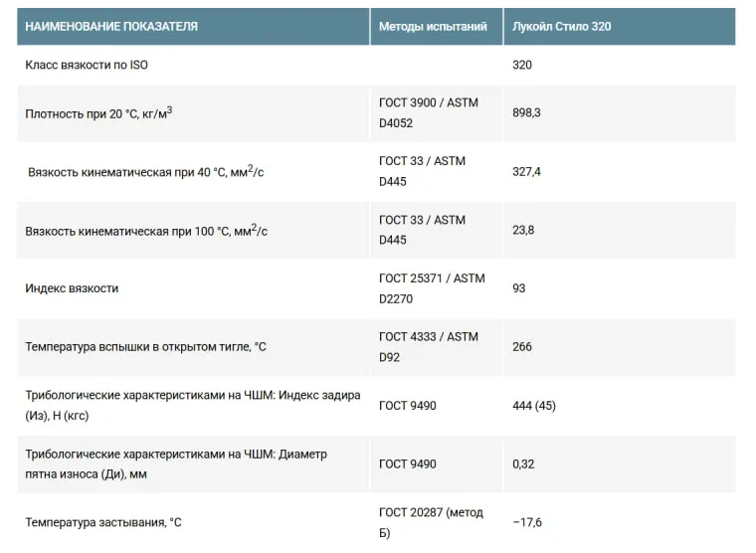Click the viscosity value 327,4
Screen dimensions: 756x553
[x=526, y=172]
